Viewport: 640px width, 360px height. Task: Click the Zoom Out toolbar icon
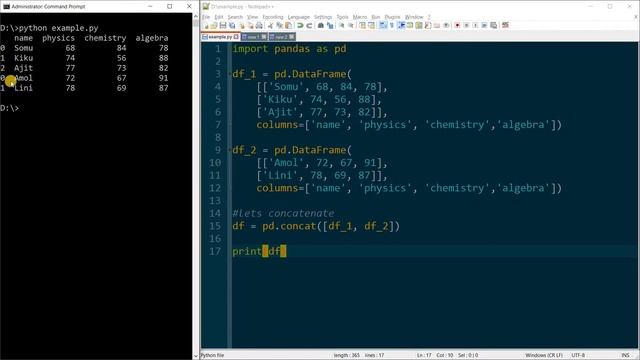(351, 25)
